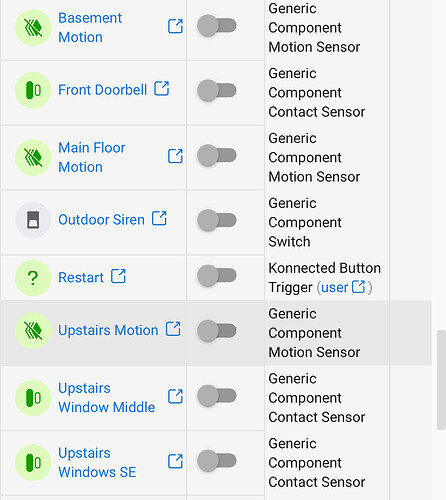Click the Upstairs Motion sensor icon
This screenshot has height=500, width=446.
33,331
